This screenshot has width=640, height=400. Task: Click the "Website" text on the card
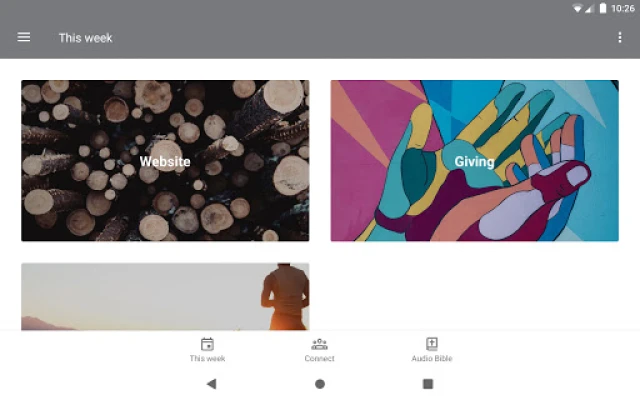coord(165,161)
